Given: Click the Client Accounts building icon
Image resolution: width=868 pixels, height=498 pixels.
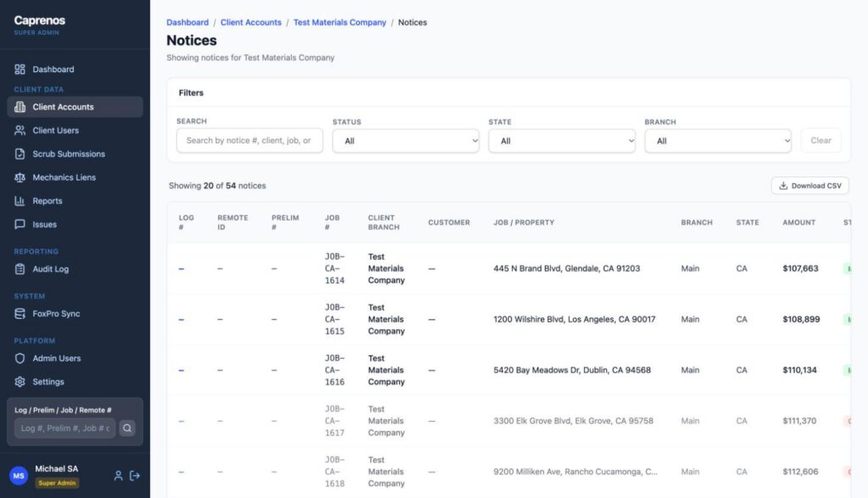Looking at the screenshot, I should (20, 107).
